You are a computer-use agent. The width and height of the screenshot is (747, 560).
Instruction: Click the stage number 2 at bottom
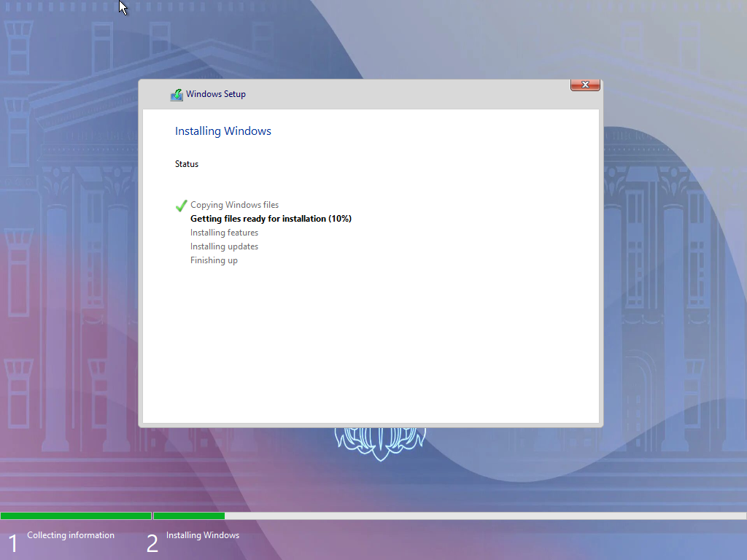pos(152,544)
